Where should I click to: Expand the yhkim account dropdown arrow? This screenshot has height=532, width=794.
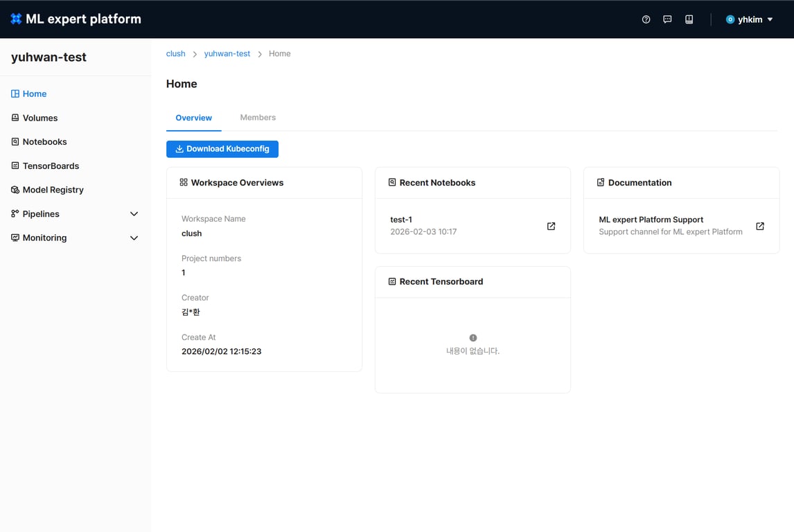tap(770, 19)
